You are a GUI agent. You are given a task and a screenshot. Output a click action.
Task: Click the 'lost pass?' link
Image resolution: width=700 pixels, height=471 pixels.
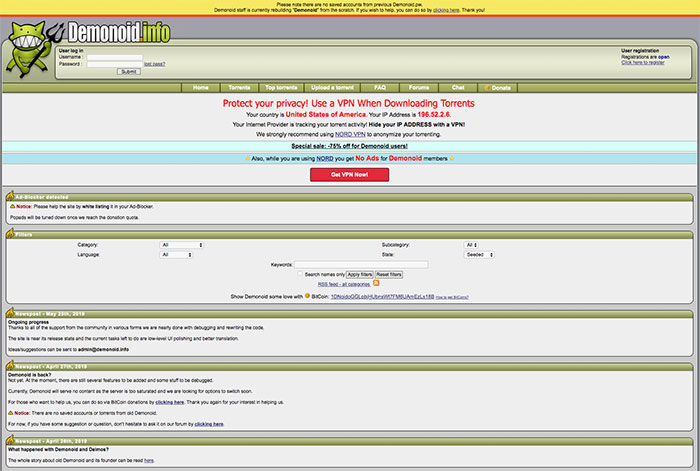click(154, 64)
